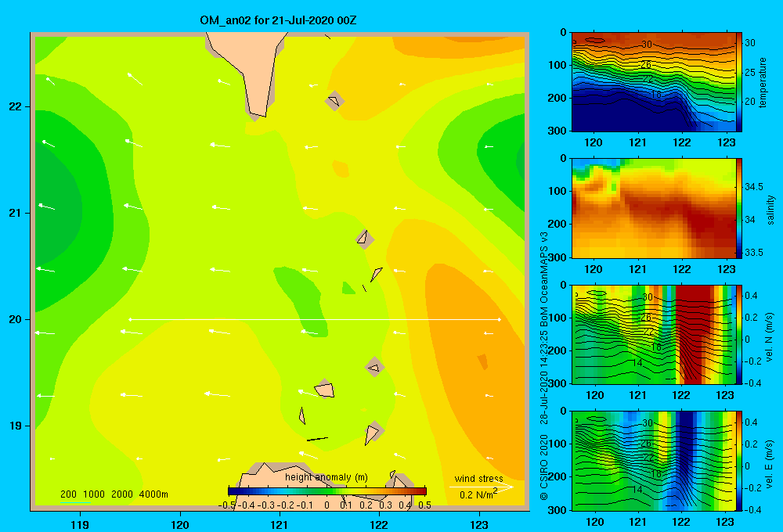
Task: Click the 26 contour label in temperature panel
Action: click(646, 65)
